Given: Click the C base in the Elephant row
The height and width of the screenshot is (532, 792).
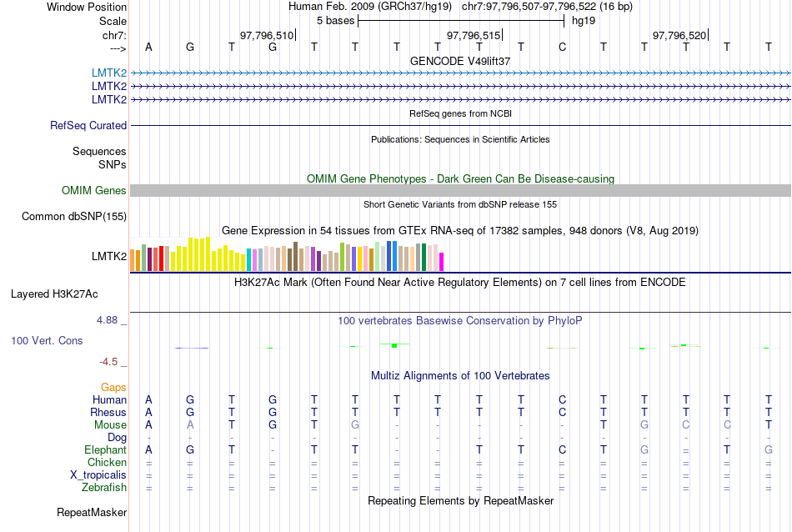Looking at the screenshot, I should tap(562, 449).
